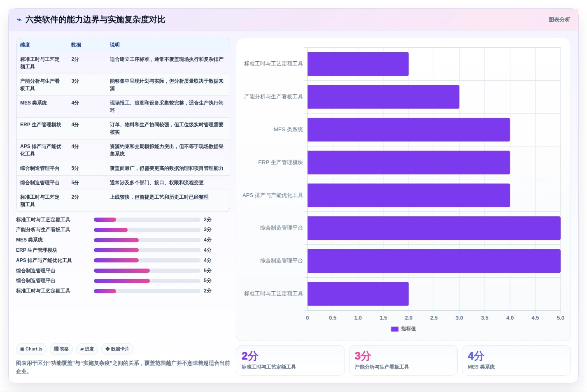587x392 pixels.
Task: Click the APS 排产与产能优化工具 progress bar
Action: click(x=147, y=260)
